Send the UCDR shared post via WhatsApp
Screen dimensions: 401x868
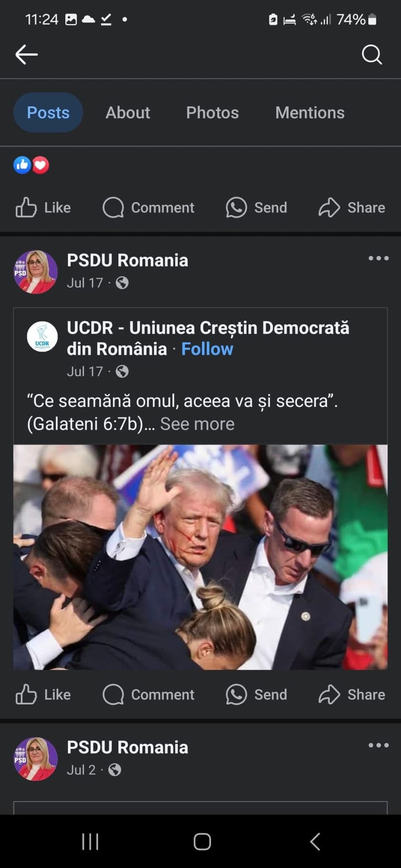point(257,694)
